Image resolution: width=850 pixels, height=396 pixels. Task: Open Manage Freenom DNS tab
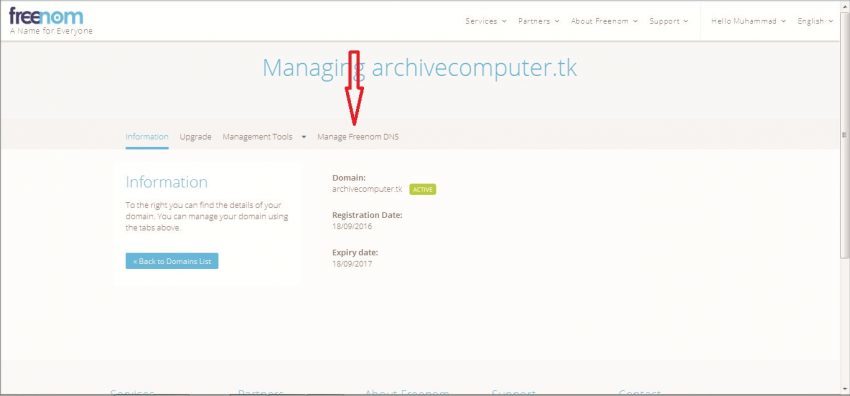358,137
